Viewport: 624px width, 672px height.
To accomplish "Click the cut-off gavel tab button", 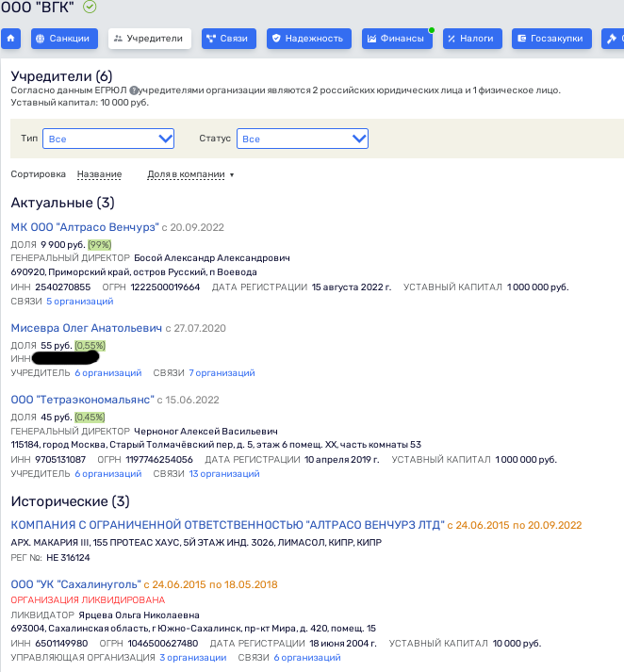I will tap(613, 39).
